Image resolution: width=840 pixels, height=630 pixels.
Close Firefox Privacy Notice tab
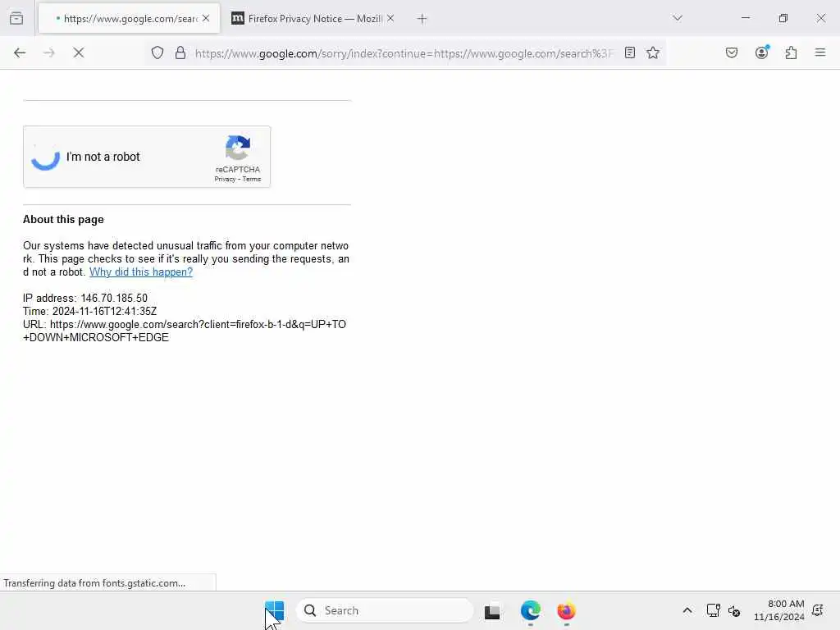(390, 18)
